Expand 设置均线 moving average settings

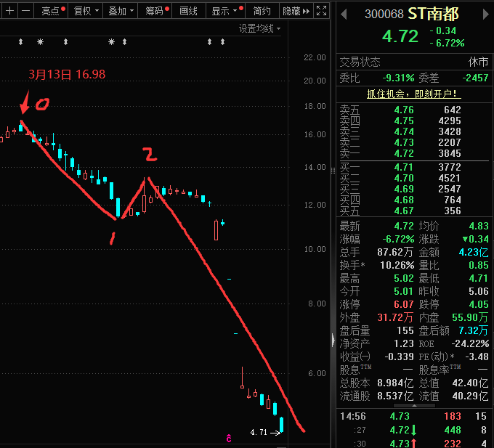coord(259,28)
